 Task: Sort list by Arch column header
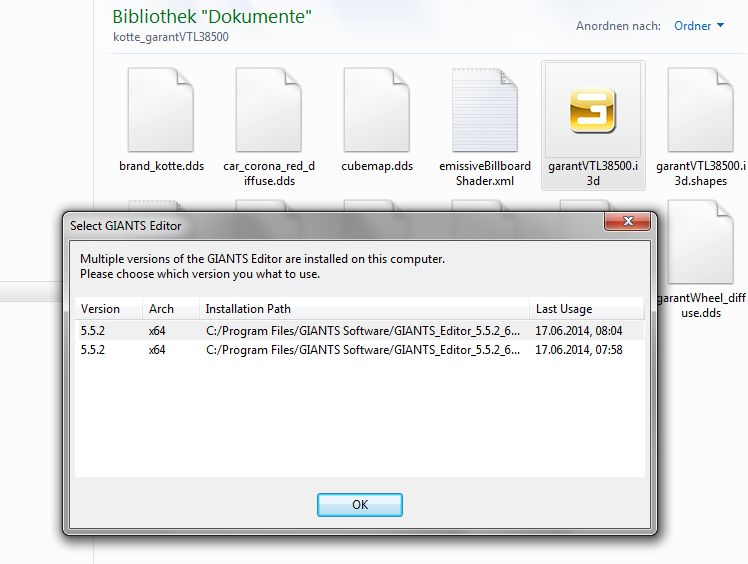(x=160, y=309)
